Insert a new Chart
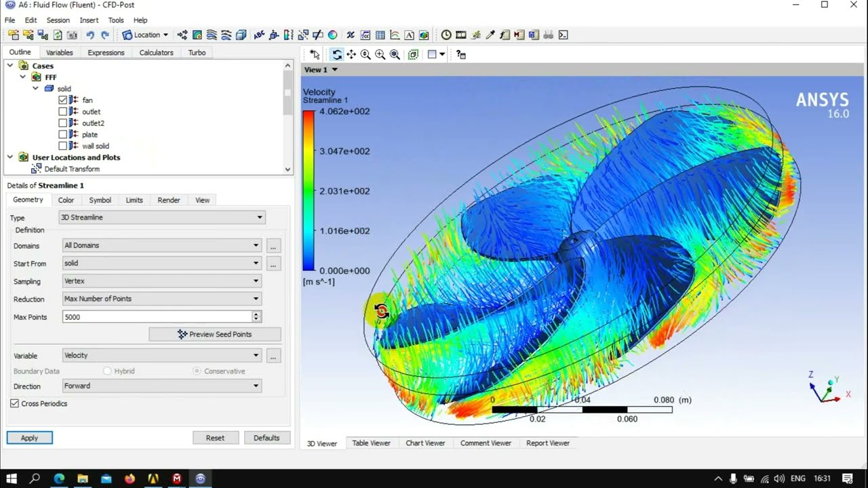868x488 pixels. tap(395, 35)
